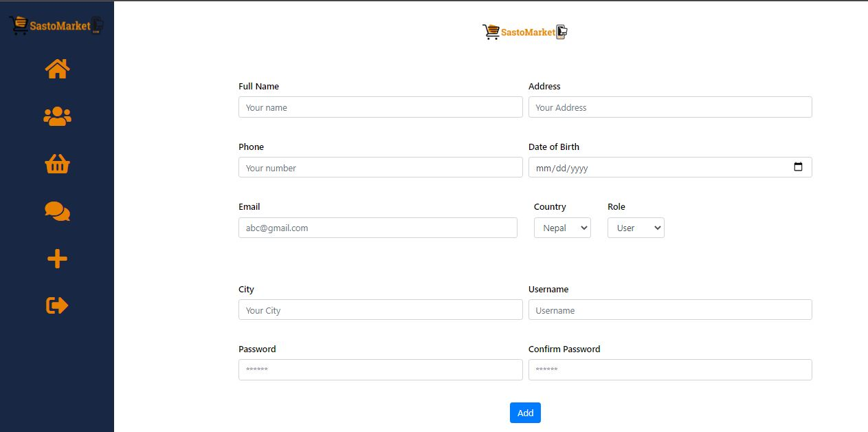
Task: Open the Home icon in sidebar
Action: (57, 69)
